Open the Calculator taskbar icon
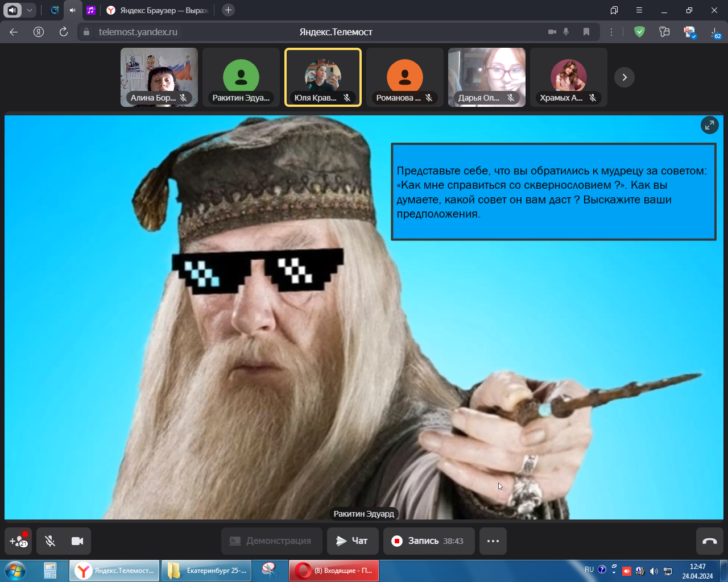This screenshot has height=582, width=728. click(x=50, y=571)
